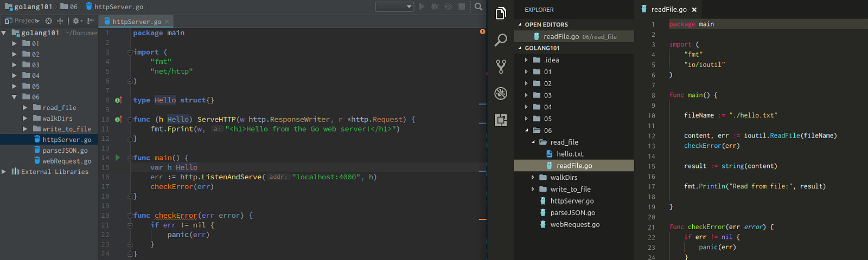The height and width of the screenshot is (260, 868).
Task: Expand write_to_file folder in VS Code explorer
Action: click(x=533, y=189)
